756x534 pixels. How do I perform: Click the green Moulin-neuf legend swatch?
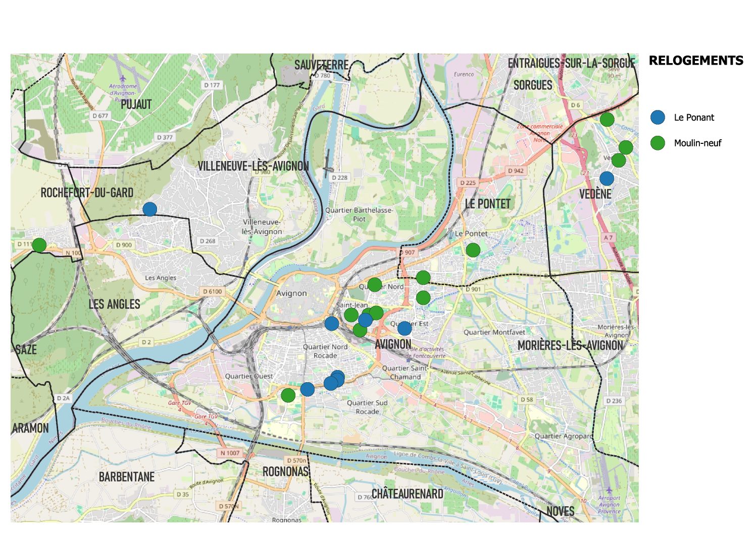(658, 143)
